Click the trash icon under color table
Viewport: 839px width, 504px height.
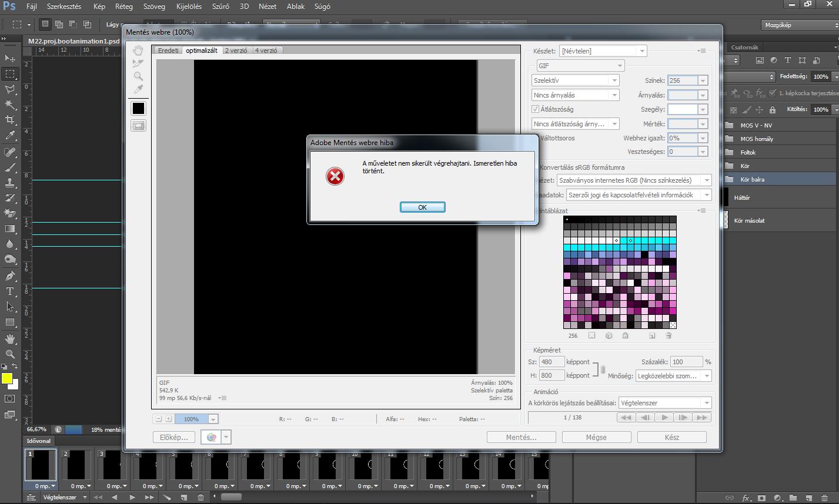point(668,336)
